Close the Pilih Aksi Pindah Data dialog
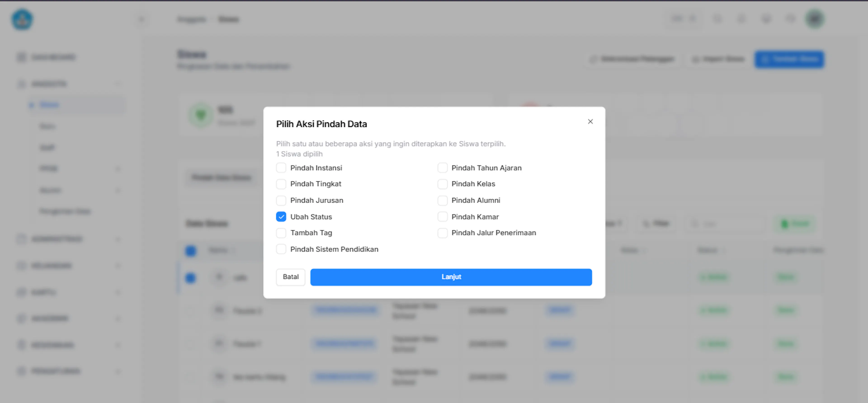The width and height of the screenshot is (868, 403). point(590,122)
